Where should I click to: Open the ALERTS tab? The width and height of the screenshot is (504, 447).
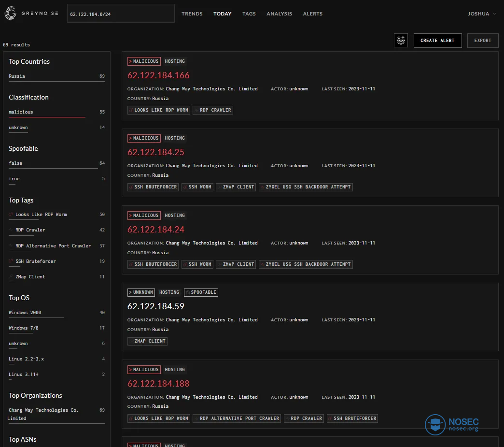(312, 14)
